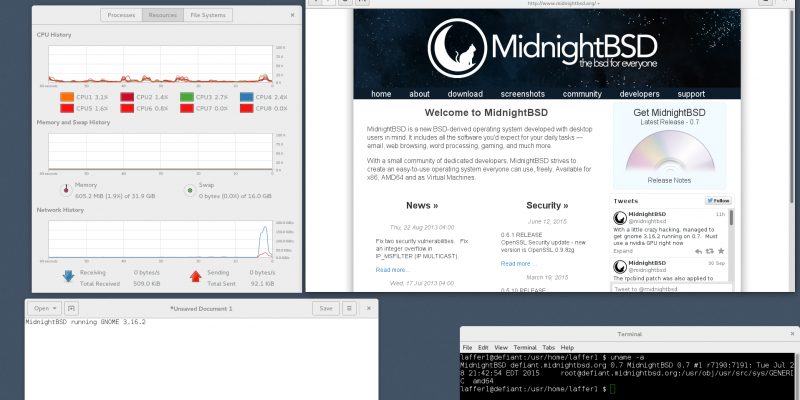Click Read more under OpenSSL security update

click(519, 264)
